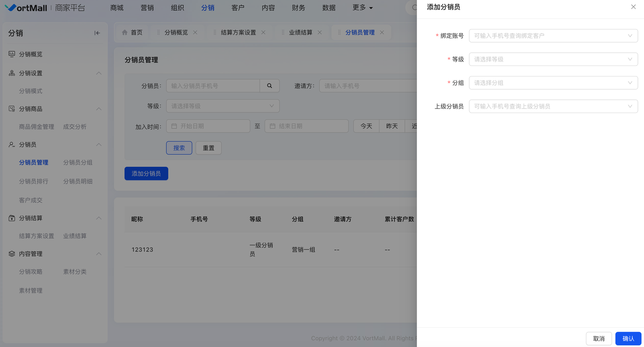Open the 客户 top menu
This screenshot has width=644, height=347.
[237, 8]
